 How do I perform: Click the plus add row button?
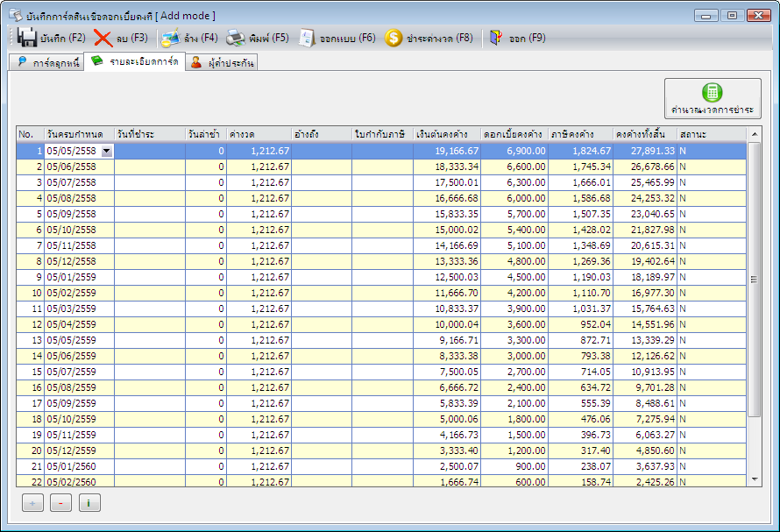(x=32, y=503)
